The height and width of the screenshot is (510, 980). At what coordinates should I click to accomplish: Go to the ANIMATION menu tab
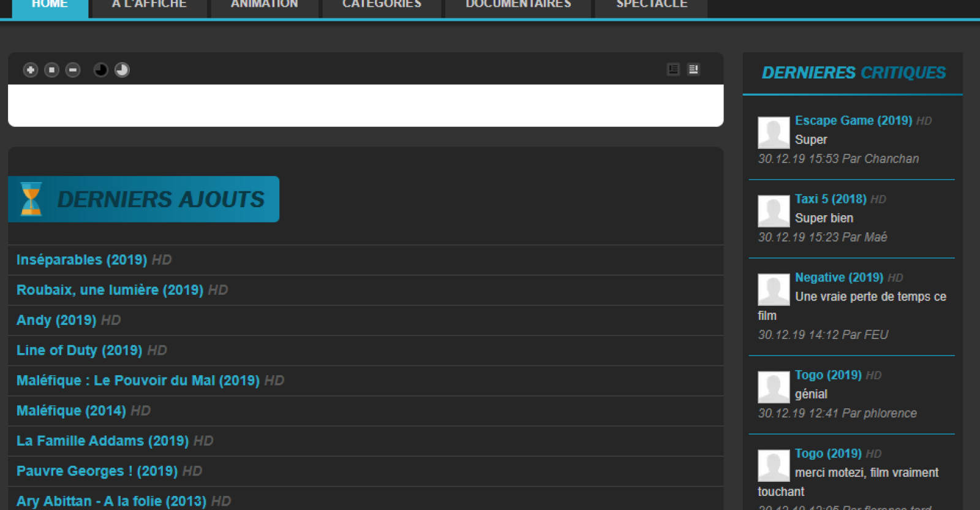click(264, 6)
